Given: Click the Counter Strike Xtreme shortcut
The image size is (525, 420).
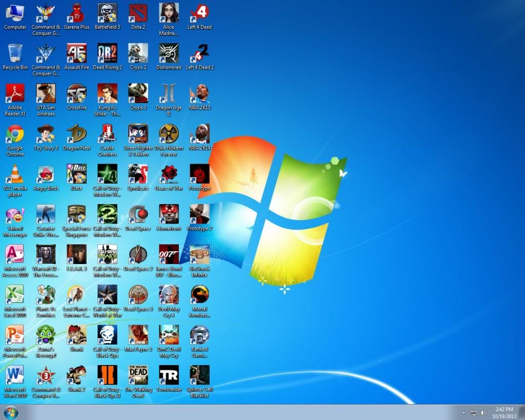Looking at the screenshot, I should 46,221.
